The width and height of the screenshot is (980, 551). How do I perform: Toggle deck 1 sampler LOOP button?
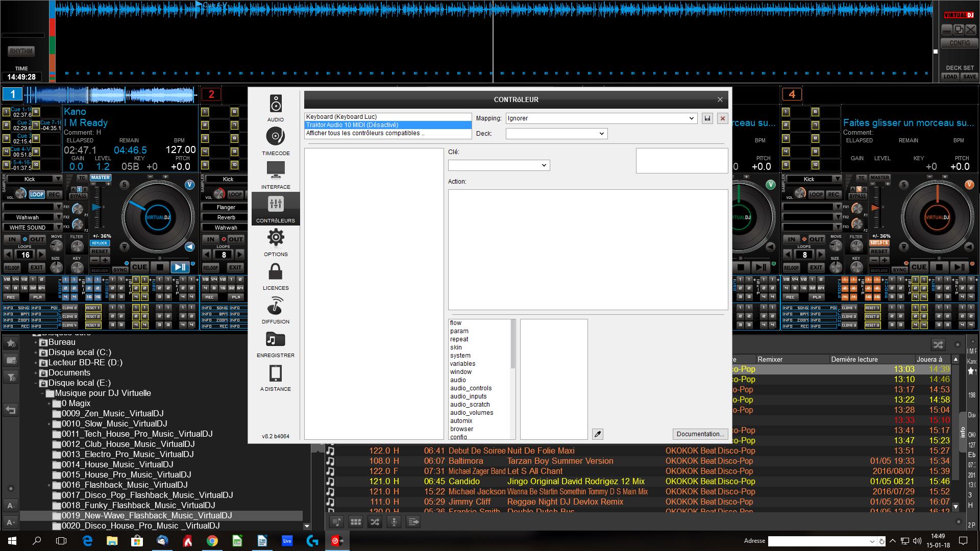37,194
